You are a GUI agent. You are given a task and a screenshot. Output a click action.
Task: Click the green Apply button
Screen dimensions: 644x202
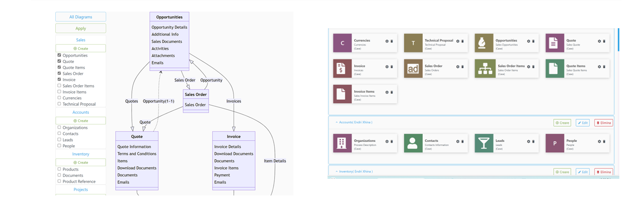tap(80, 29)
